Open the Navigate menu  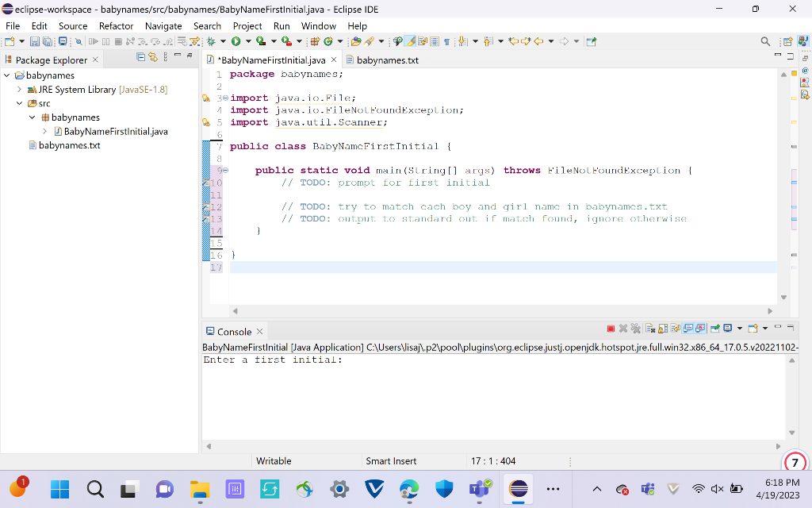163,26
